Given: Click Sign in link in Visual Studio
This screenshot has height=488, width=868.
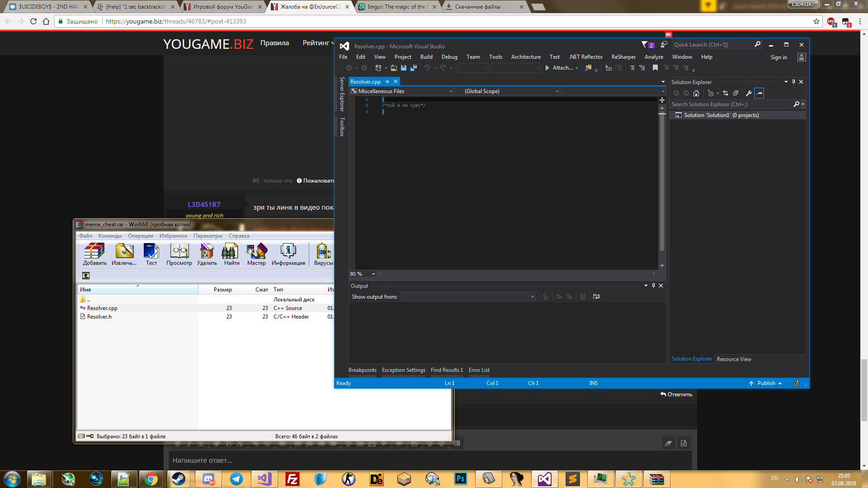Looking at the screenshot, I should click(778, 57).
